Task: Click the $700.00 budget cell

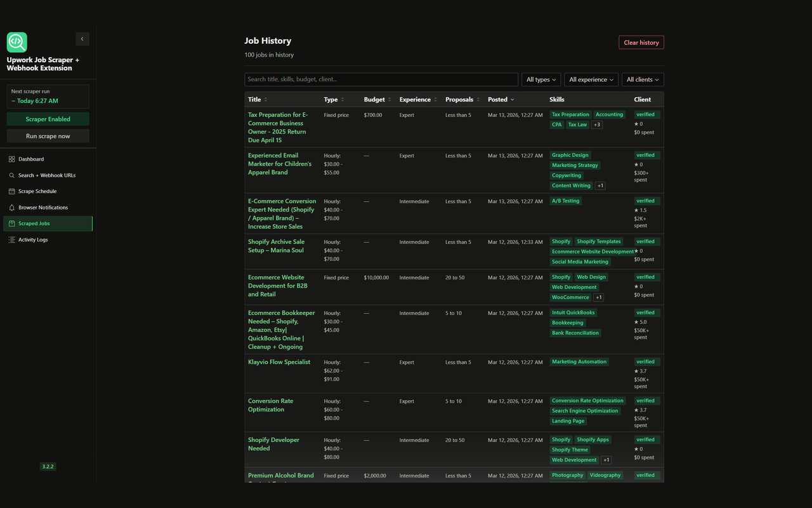Action: 373,116
